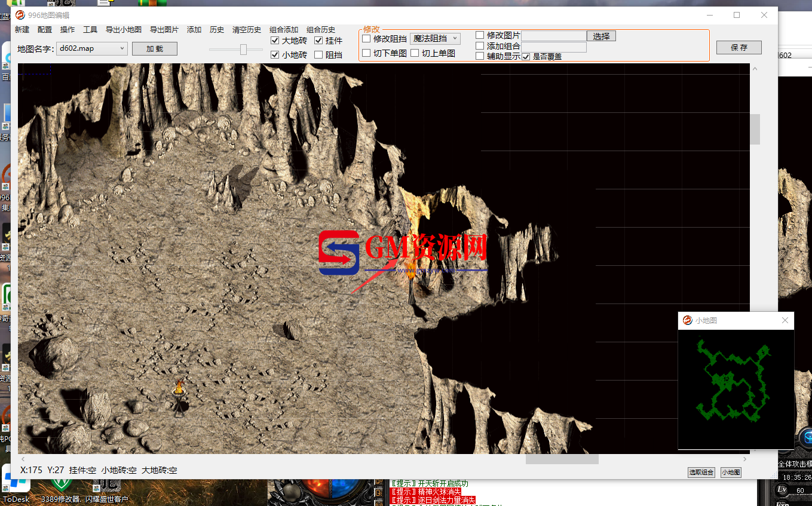Click the horizontal scrollbar right arrow
Screen dimensions: 812x506
click(744, 459)
